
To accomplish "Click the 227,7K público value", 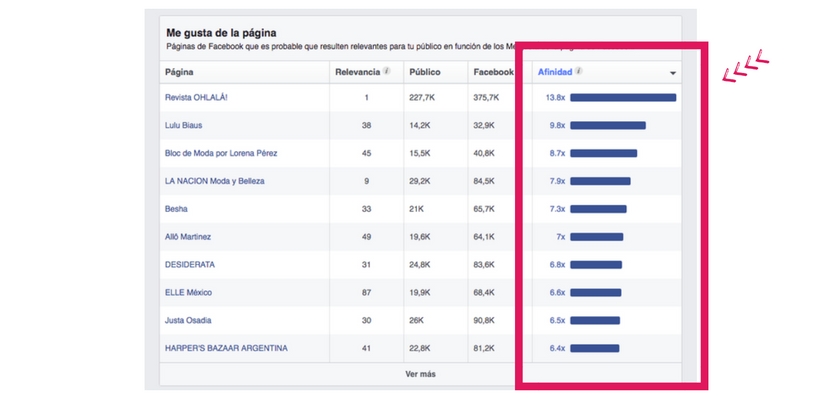I will [x=422, y=97].
